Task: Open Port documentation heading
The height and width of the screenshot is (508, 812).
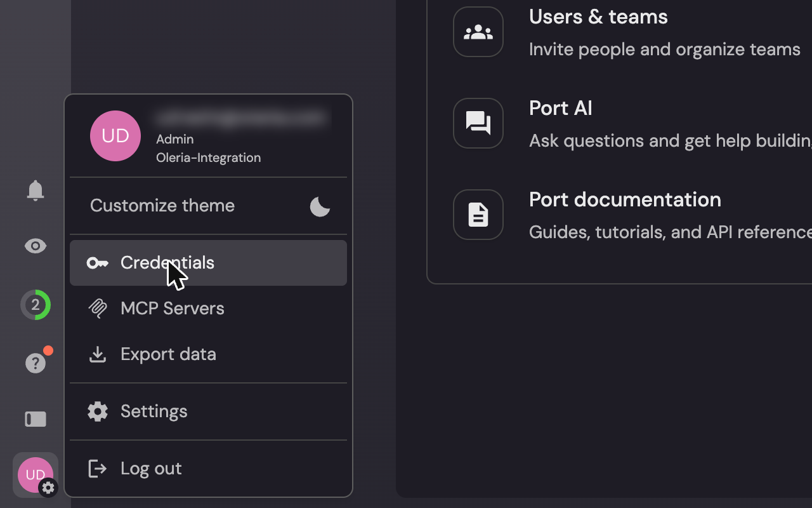Action: coord(625,199)
